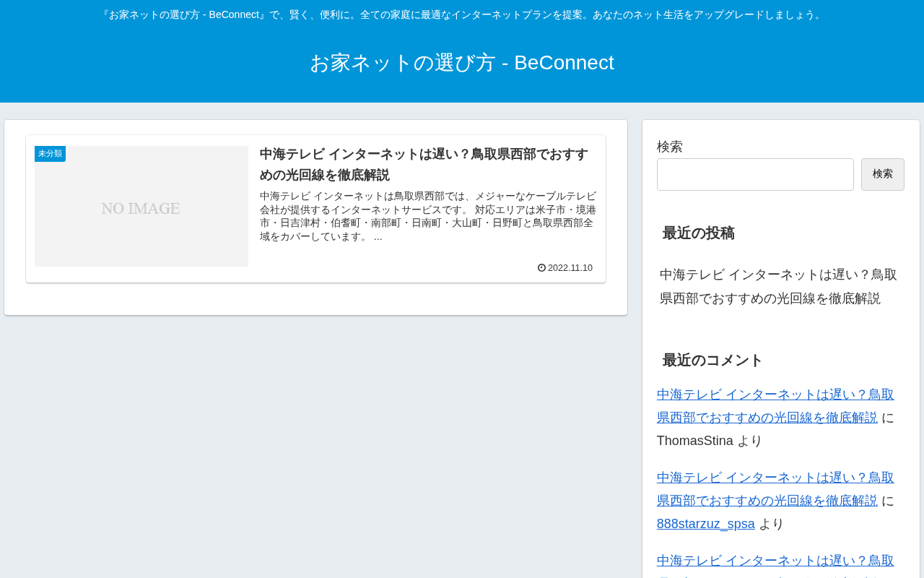Click the 検索 search button

(x=883, y=175)
